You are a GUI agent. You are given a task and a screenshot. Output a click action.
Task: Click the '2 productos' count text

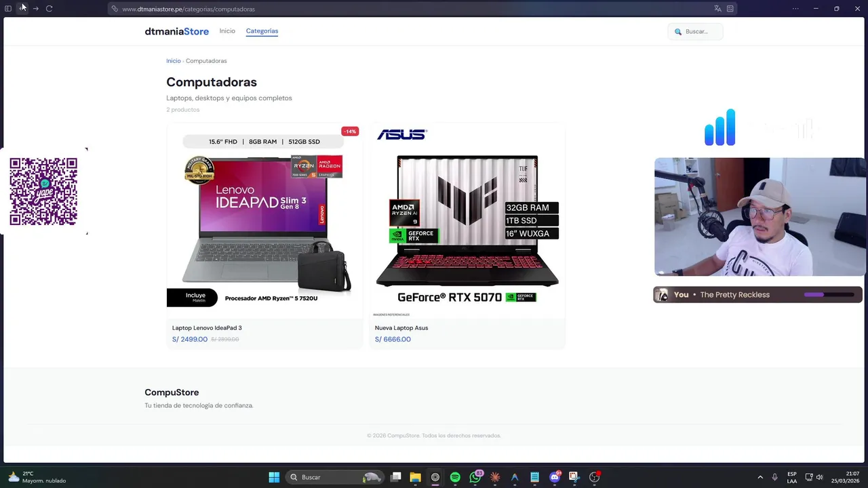[x=183, y=110]
